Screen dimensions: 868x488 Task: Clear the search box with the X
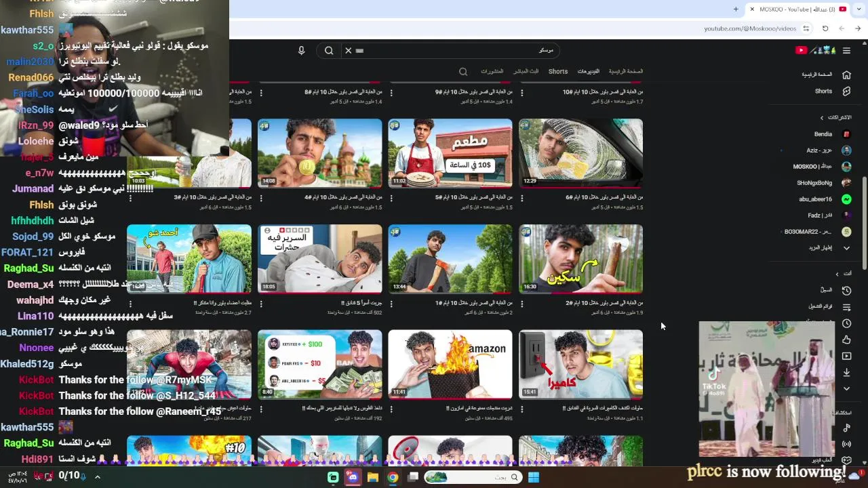pos(349,50)
